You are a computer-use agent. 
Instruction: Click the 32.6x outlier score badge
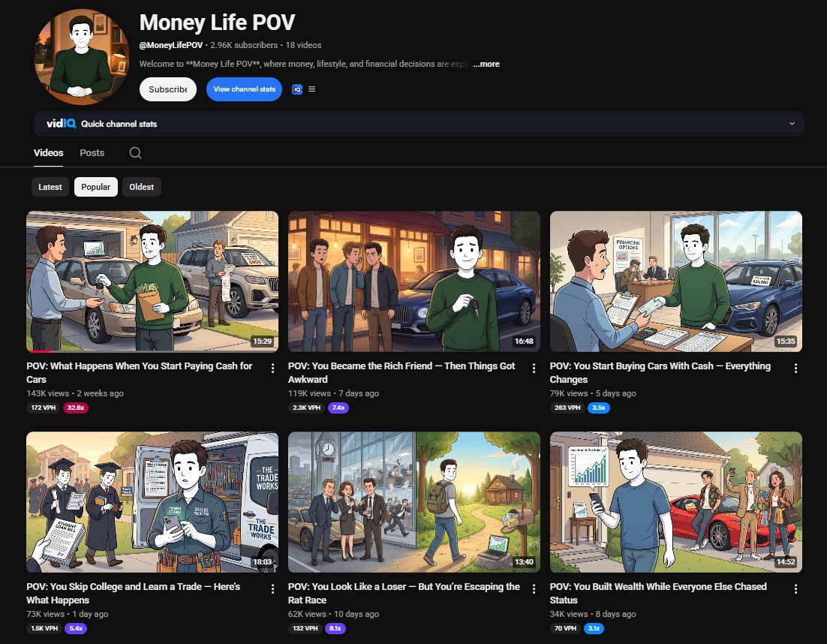click(76, 408)
